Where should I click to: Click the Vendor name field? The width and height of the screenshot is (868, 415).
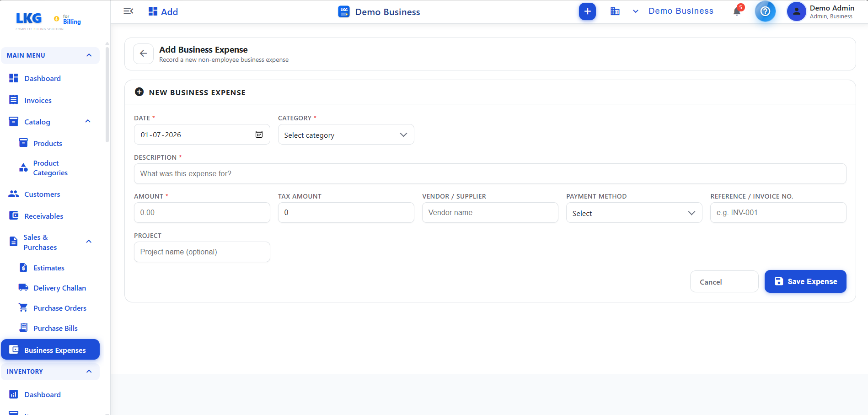pos(490,212)
